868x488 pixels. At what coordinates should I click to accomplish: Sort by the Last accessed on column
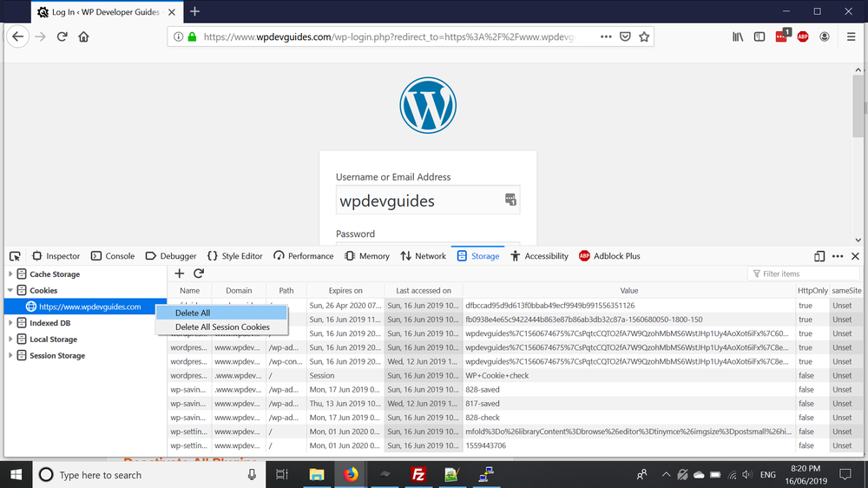(x=424, y=290)
